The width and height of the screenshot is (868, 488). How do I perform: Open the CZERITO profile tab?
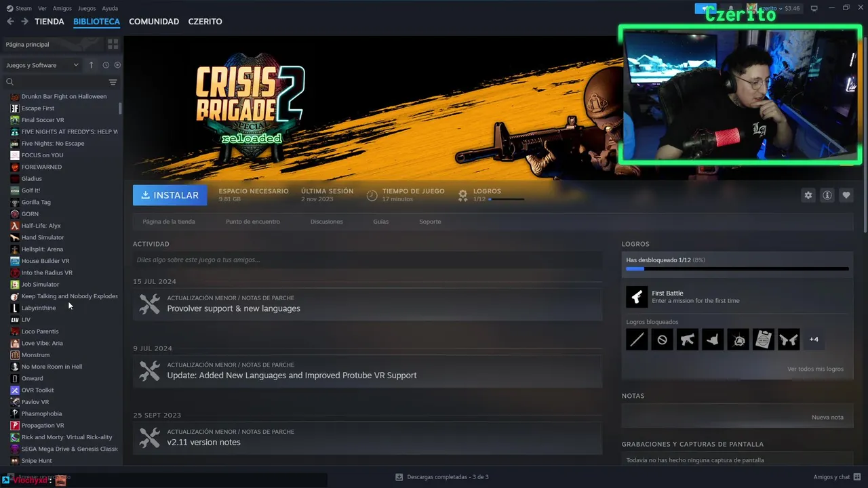205,22
